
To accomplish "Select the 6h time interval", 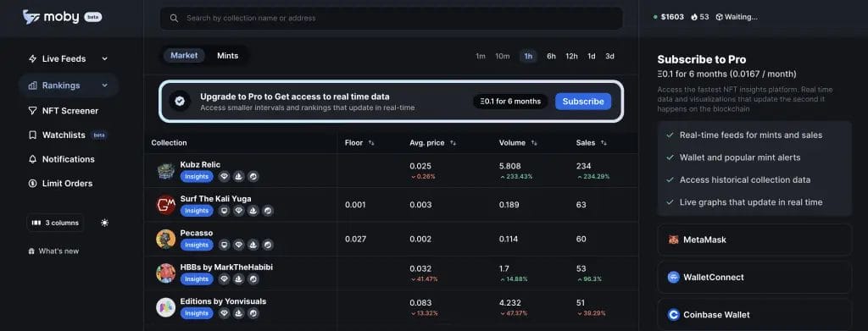I will point(551,56).
